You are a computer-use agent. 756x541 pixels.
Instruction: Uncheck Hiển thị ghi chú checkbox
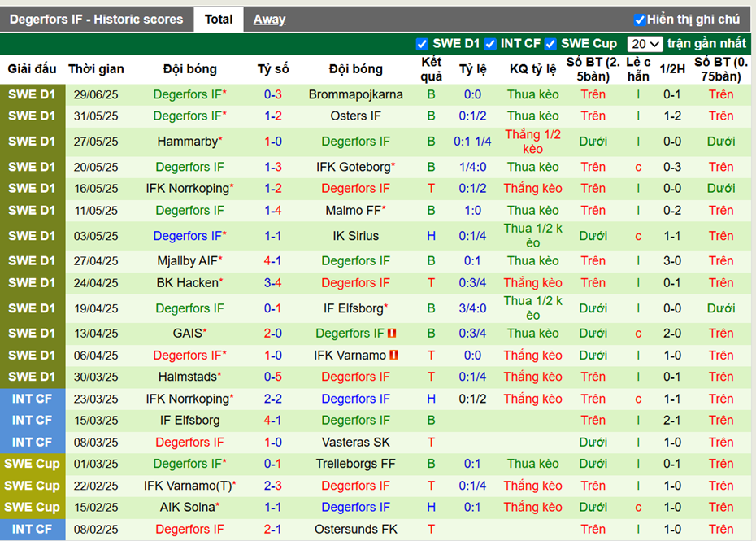tap(639, 20)
